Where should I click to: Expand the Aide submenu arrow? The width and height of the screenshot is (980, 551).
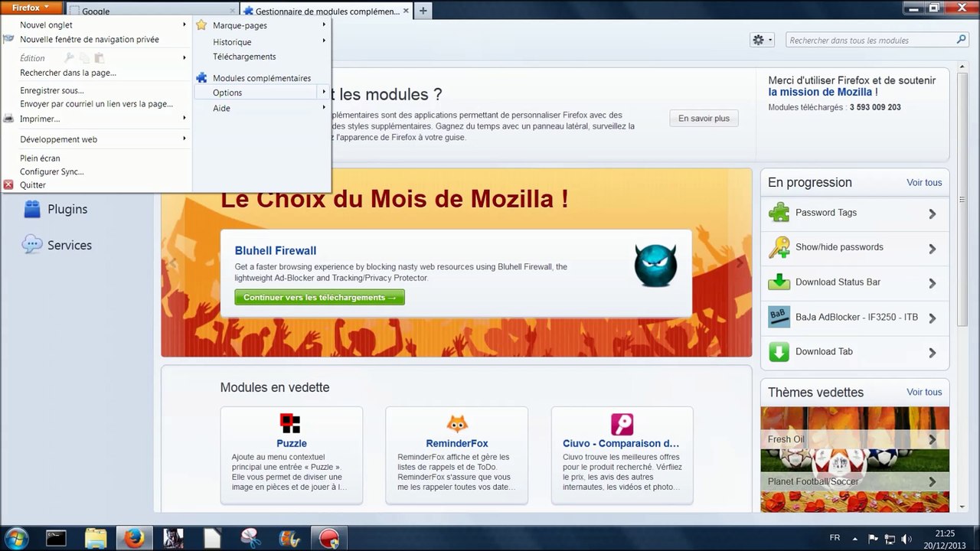[x=324, y=108]
